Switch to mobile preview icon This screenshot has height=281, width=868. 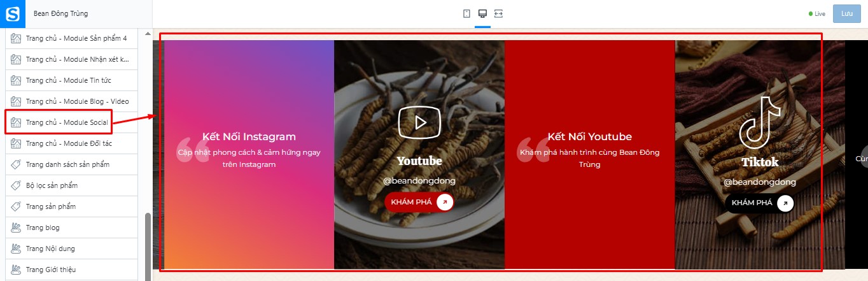coord(466,13)
